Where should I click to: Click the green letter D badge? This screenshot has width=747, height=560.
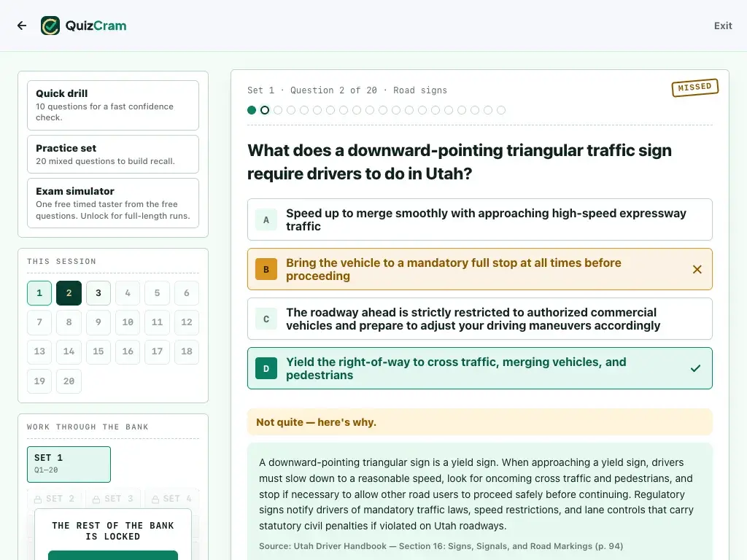266,368
